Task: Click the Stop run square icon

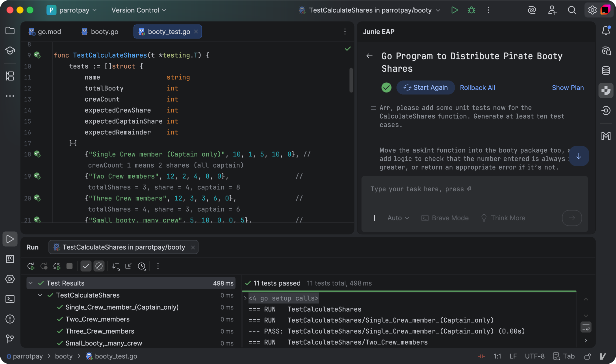Action: click(x=69, y=266)
